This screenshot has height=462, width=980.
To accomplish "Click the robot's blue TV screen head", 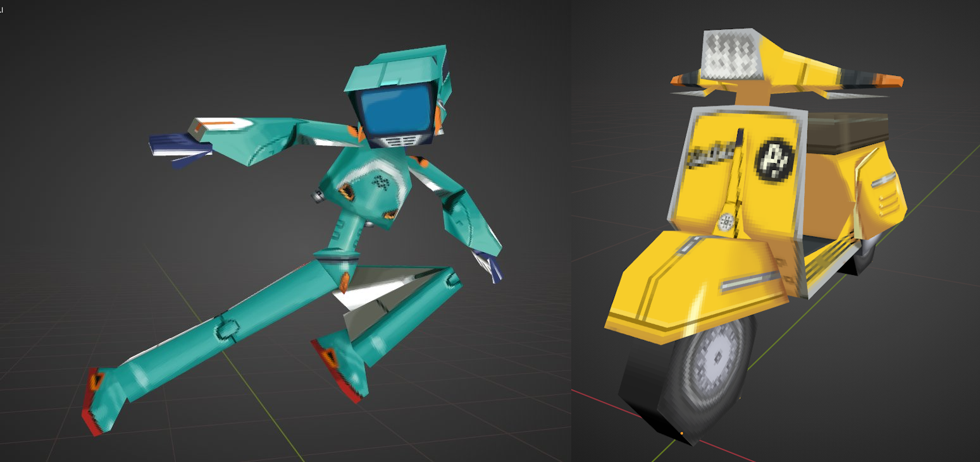I will click(x=397, y=109).
